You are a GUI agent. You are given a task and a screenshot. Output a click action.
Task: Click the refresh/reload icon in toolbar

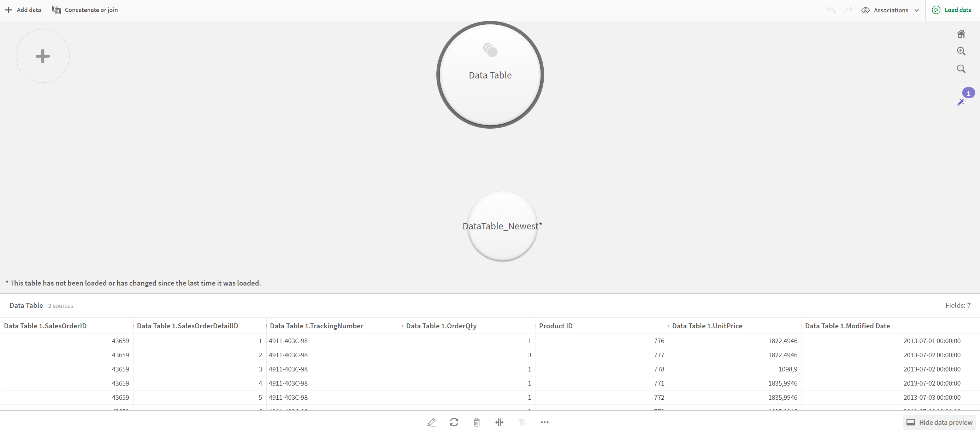454,422
